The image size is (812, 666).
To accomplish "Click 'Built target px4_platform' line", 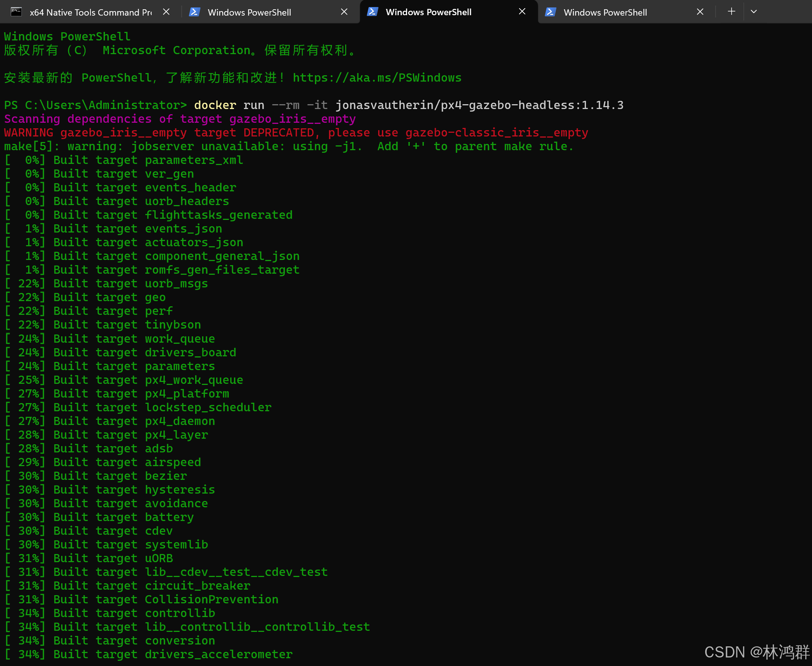I will pos(117,393).
